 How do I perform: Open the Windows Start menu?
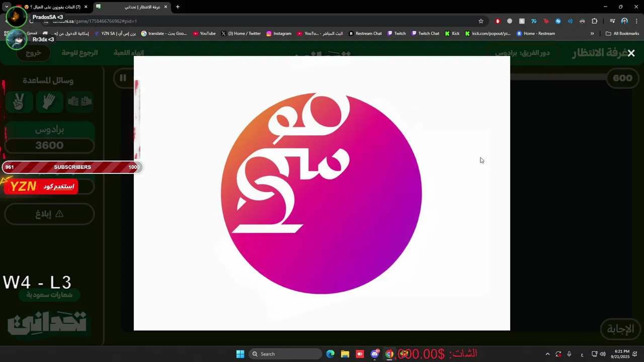[x=240, y=354]
